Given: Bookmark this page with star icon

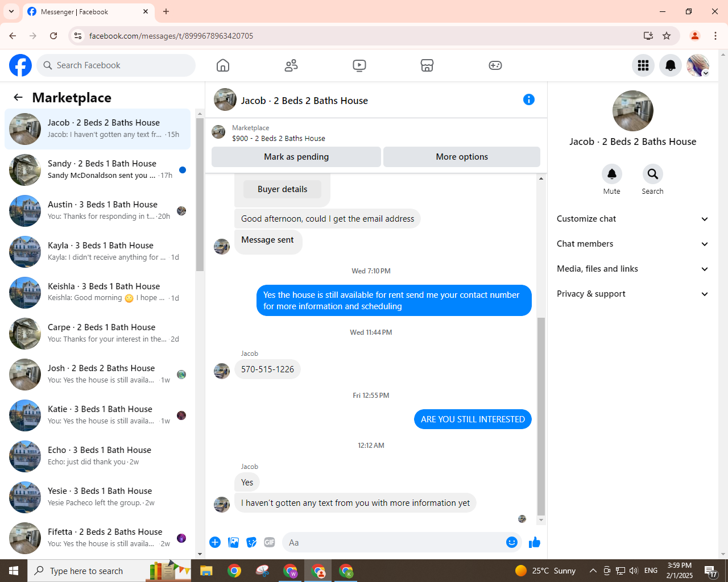Looking at the screenshot, I should tap(667, 36).
